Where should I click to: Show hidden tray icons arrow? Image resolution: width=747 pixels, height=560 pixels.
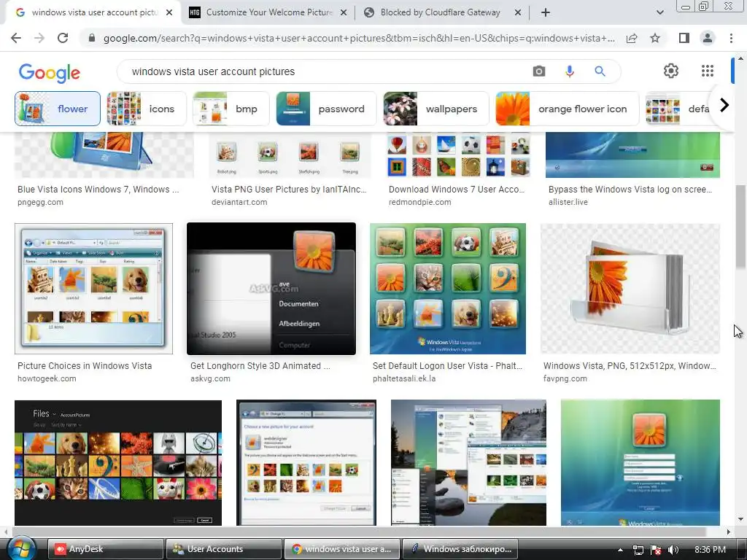(x=620, y=550)
